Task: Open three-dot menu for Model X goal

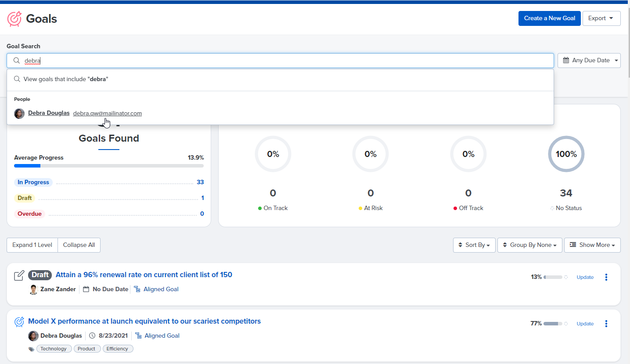Action: point(606,324)
